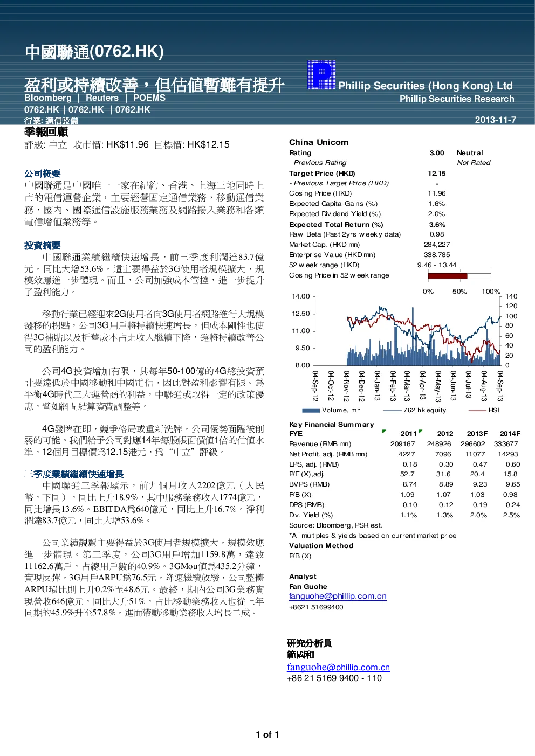Click the Volume, mn chart legend entry
The height and width of the screenshot is (756, 535).
(x=332, y=410)
